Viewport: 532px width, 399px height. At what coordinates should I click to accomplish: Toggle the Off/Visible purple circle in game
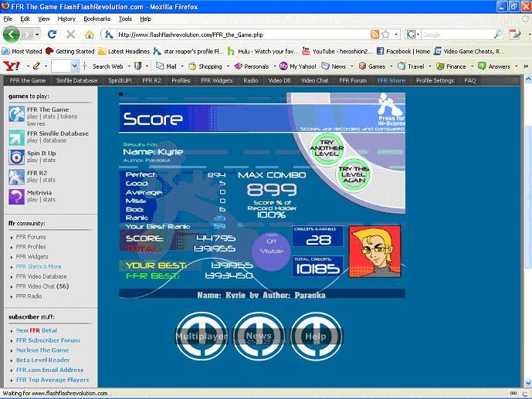[271, 251]
